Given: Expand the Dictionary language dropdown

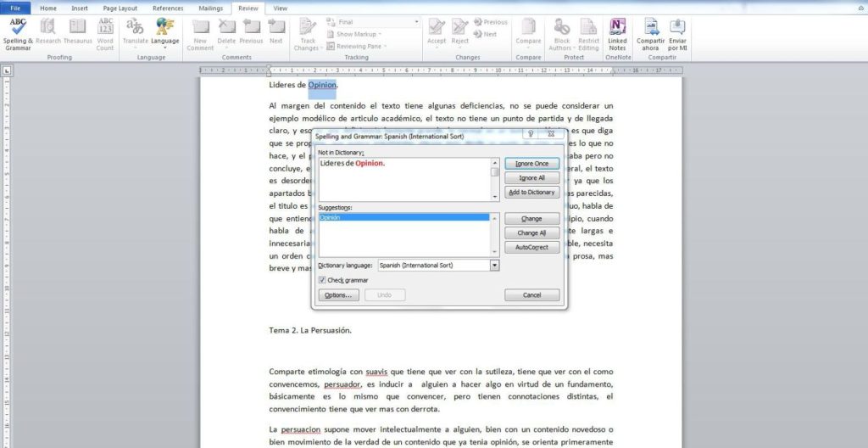Looking at the screenshot, I should pyautogui.click(x=494, y=265).
